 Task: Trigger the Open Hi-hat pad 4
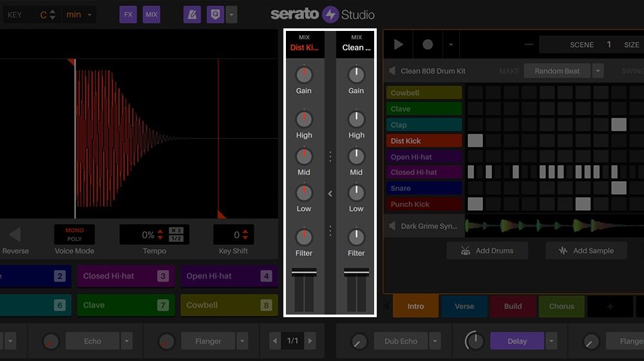[x=229, y=276]
